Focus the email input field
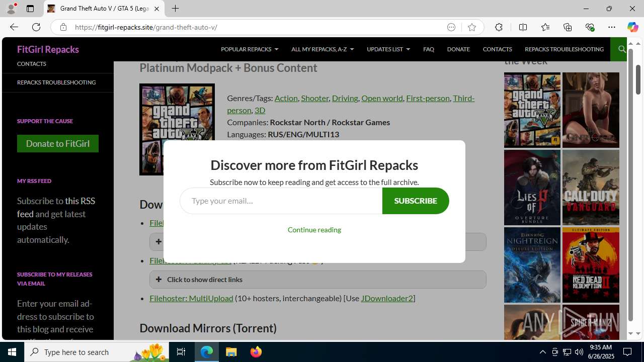The width and height of the screenshot is (644, 362). click(x=281, y=201)
